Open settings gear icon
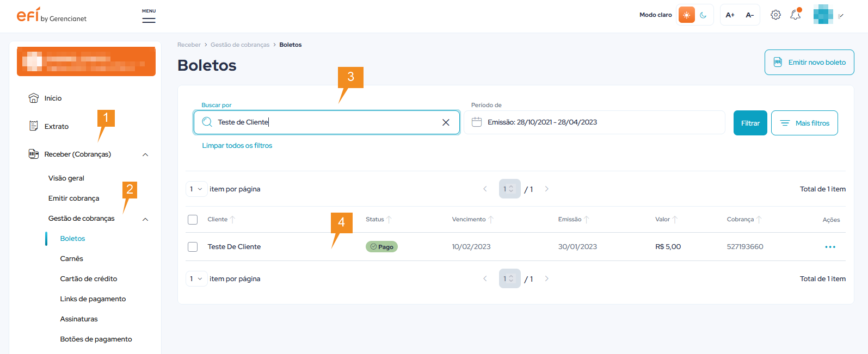The width and height of the screenshot is (868, 354). pyautogui.click(x=775, y=15)
